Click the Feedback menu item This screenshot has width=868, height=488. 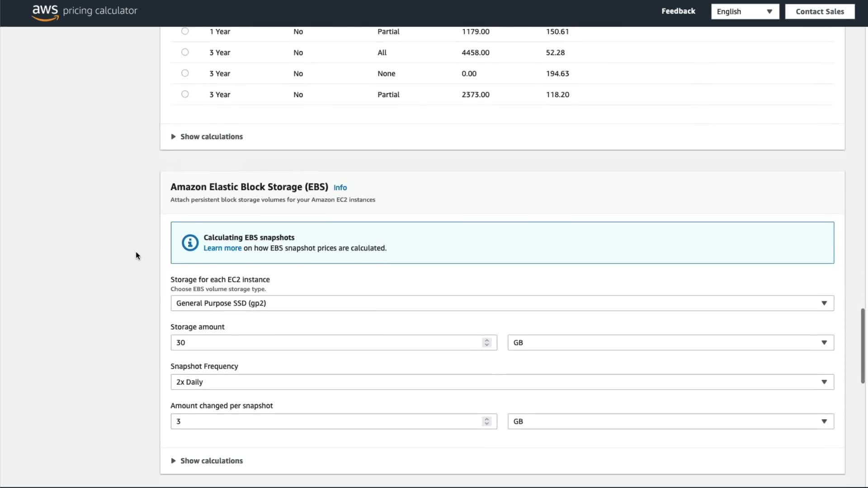point(678,11)
